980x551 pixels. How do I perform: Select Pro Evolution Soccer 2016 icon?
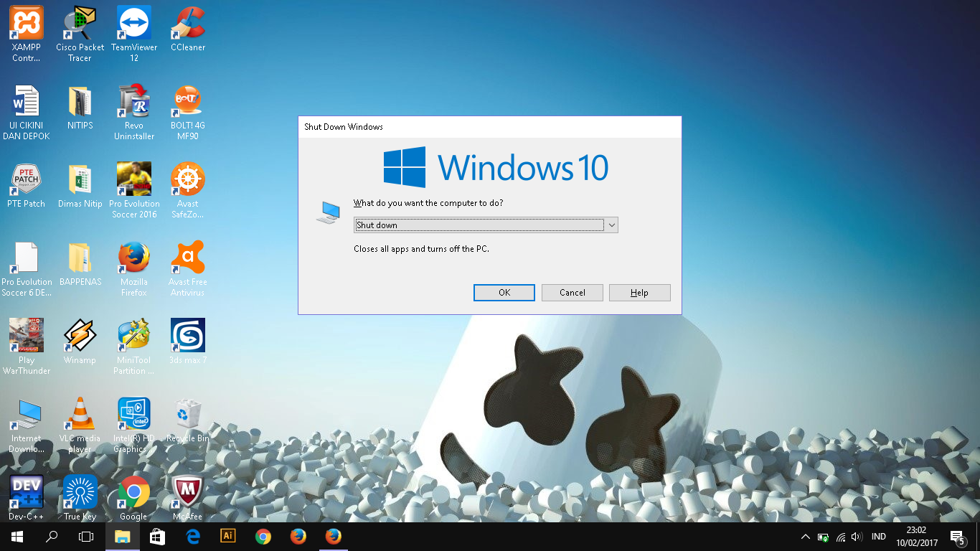pos(134,191)
